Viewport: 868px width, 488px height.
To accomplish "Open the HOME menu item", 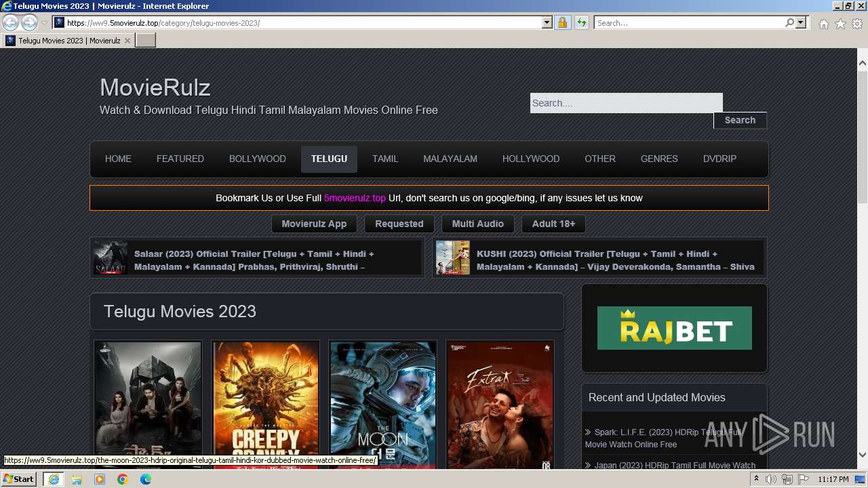I will point(118,159).
